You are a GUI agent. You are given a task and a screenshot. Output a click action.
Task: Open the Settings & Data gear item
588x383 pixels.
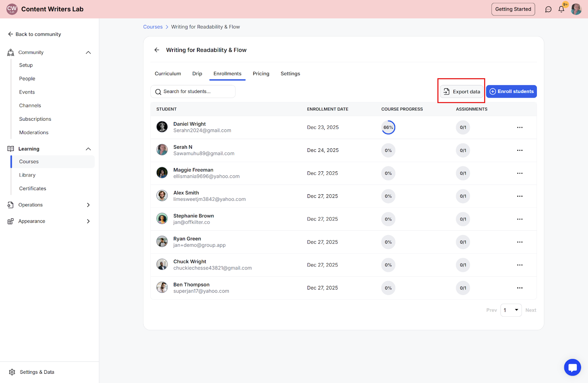pos(32,372)
